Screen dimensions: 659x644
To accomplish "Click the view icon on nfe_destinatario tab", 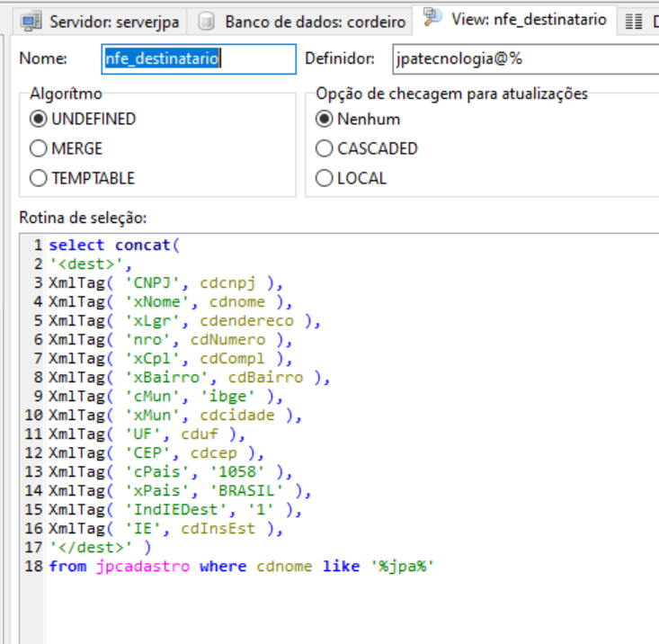I will click(432, 18).
